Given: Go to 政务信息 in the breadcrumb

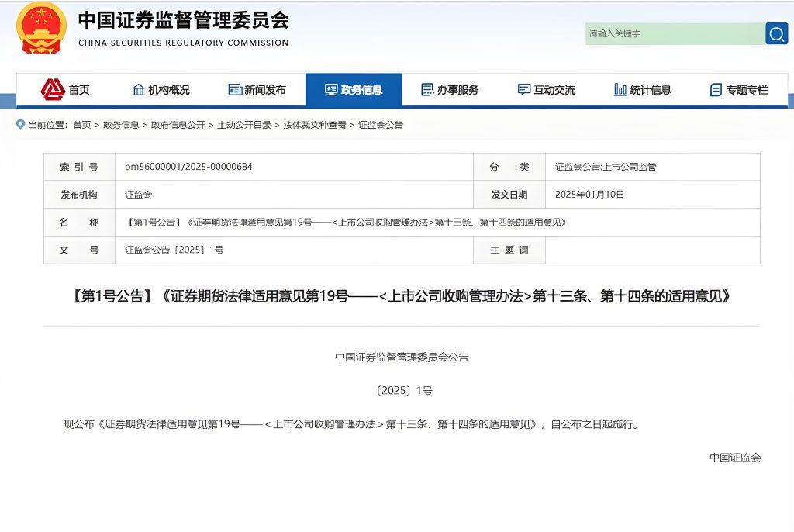Looking at the screenshot, I should tap(121, 125).
